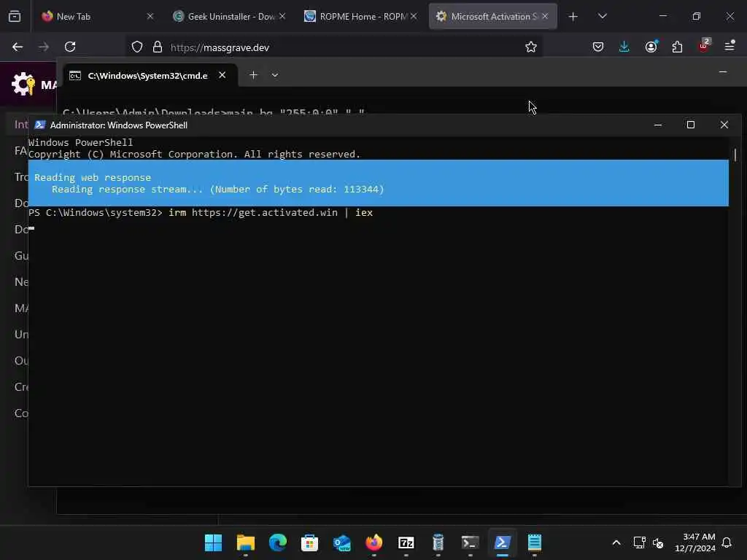Open Firefox View recent browsing icon
Viewport: 747px width, 560px height.
point(15,16)
